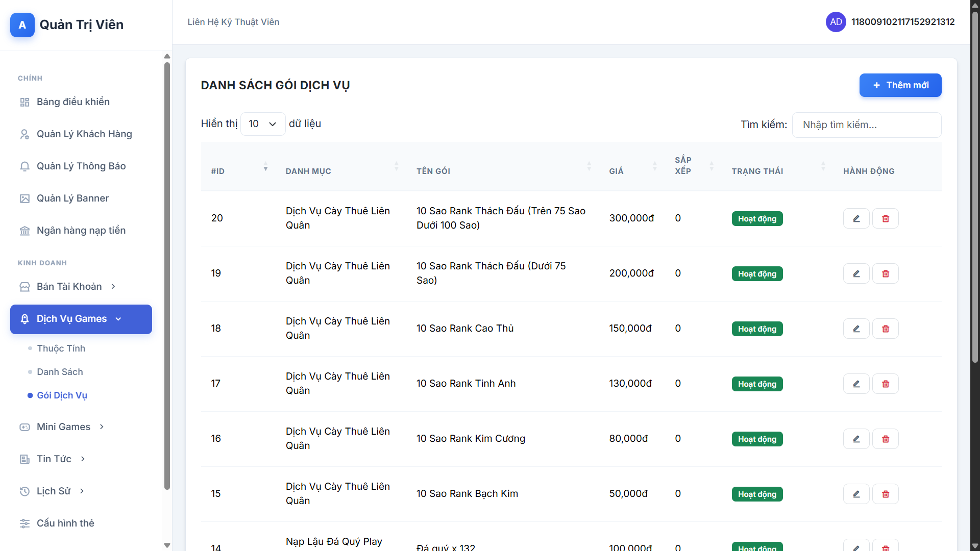The width and height of the screenshot is (980, 551).
Task: Delete the 10 Sao Rank Tinh Anh package
Action: (x=885, y=384)
